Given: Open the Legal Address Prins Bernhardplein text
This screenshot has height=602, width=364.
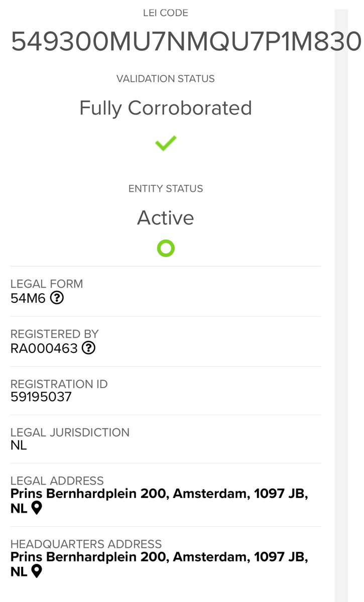Looking at the screenshot, I should tap(159, 494).
